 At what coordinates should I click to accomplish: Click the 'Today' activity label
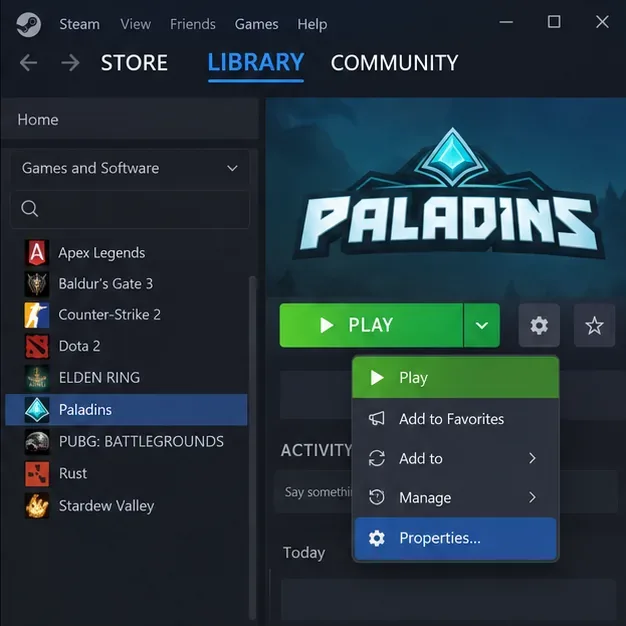pos(304,553)
